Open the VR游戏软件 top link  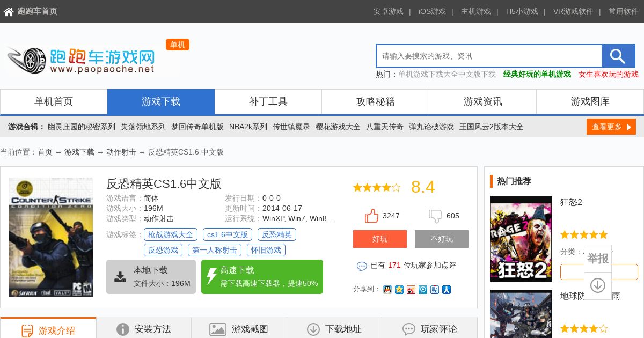click(573, 11)
